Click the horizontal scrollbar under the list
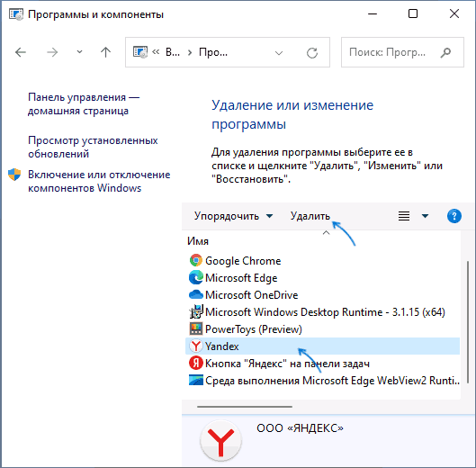Screen dimensions: 476x468 pyautogui.click(x=245, y=407)
